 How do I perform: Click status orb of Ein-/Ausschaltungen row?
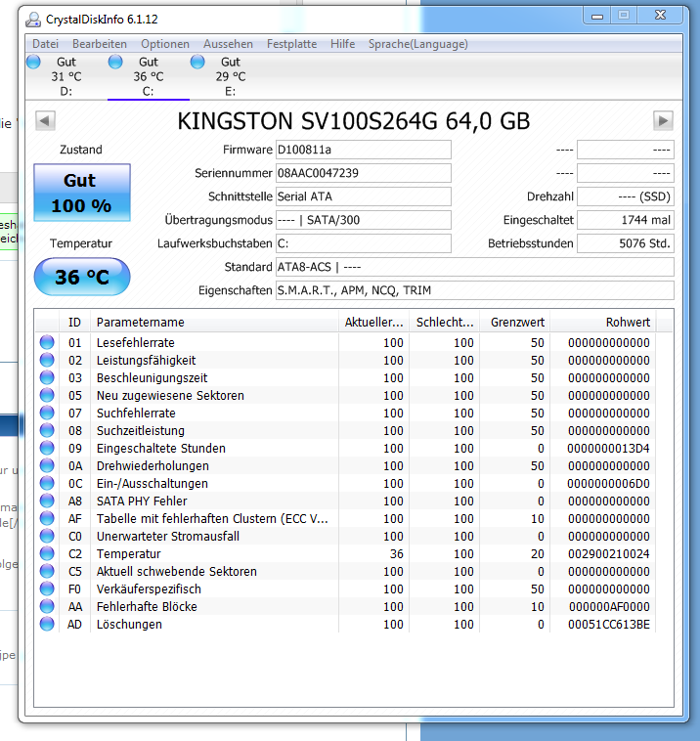47,483
